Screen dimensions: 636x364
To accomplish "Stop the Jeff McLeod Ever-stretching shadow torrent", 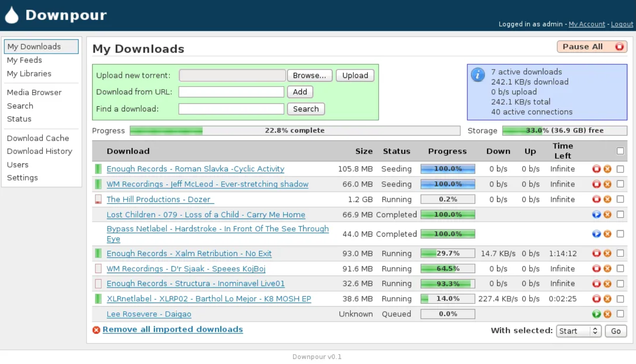I will tap(596, 184).
